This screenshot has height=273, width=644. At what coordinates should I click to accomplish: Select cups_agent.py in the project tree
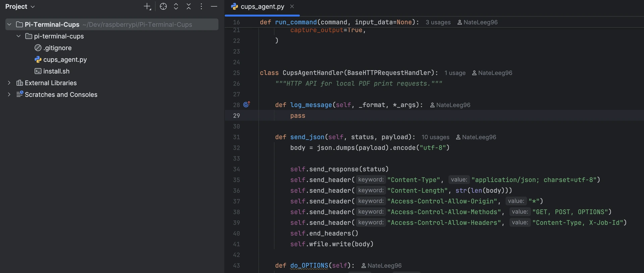65,60
